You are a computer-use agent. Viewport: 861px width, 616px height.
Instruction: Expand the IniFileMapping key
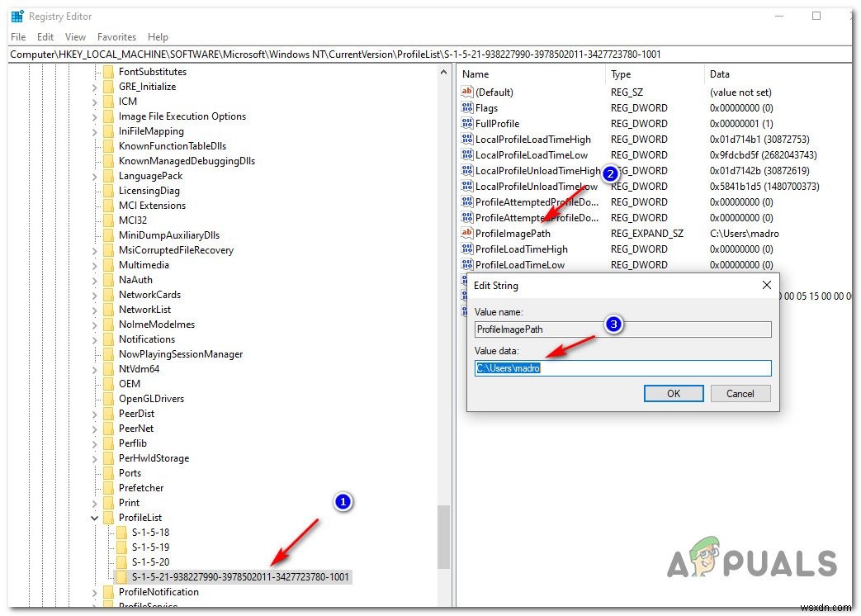click(94, 131)
